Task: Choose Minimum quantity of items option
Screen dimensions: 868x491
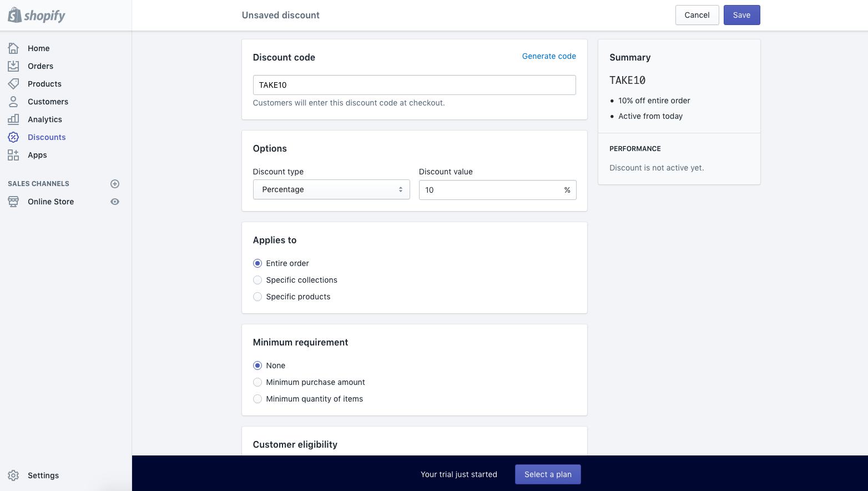Action: pos(258,399)
